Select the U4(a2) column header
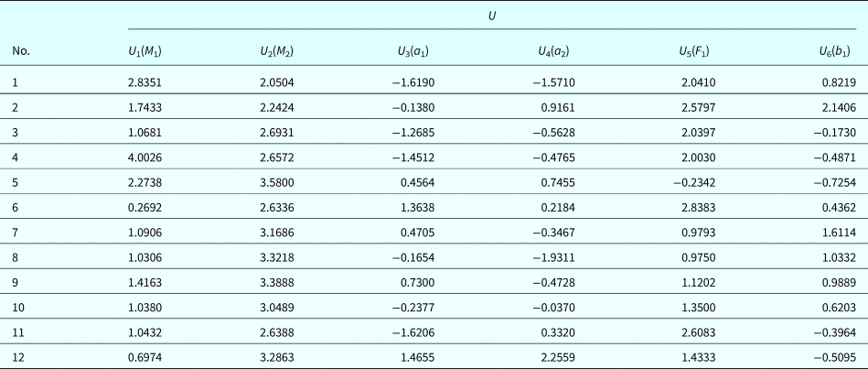 [556, 51]
